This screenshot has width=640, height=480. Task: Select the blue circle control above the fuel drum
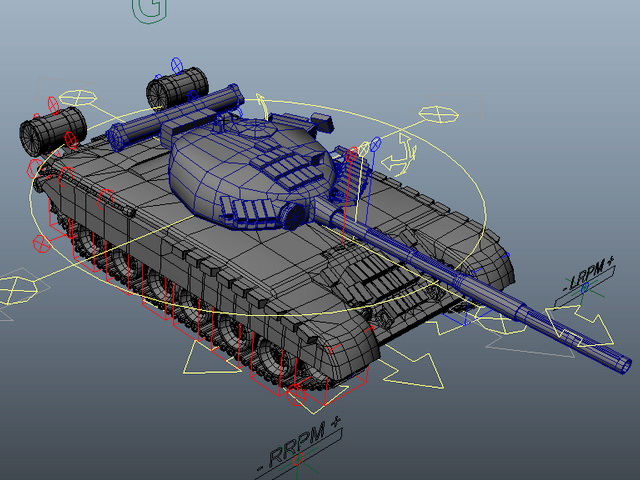pyautogui.click(x=177, y=65)
